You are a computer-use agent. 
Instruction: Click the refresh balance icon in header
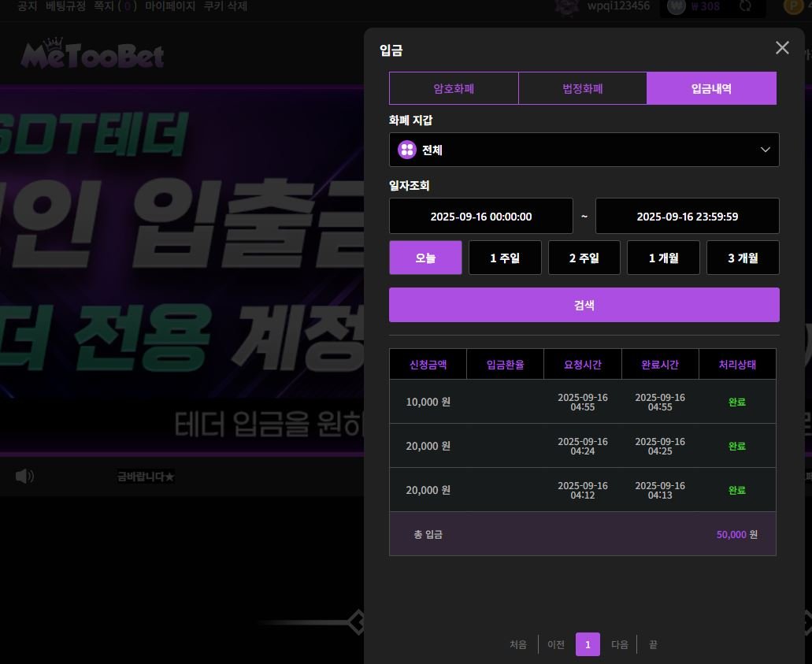(745, 6)
